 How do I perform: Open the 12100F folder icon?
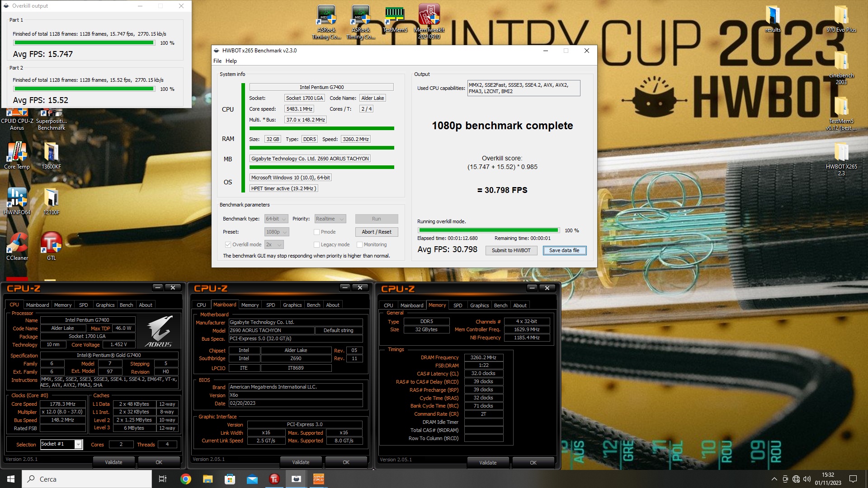pyautogui.click(x=51, y=201)
